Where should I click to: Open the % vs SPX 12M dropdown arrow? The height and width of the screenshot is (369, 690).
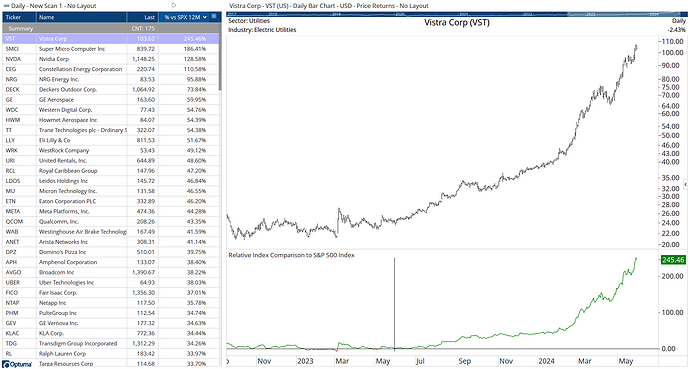point(205,17)
